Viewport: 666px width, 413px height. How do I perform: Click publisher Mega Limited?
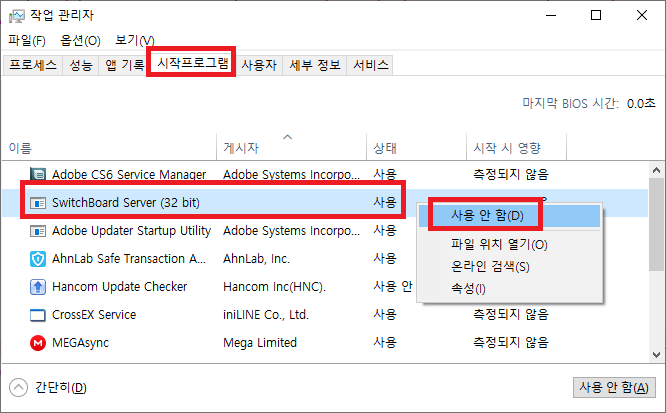(260, 343)
